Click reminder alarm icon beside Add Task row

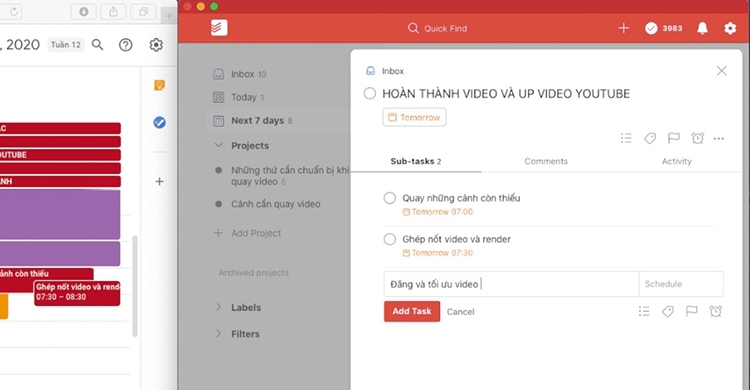point(716,312)
